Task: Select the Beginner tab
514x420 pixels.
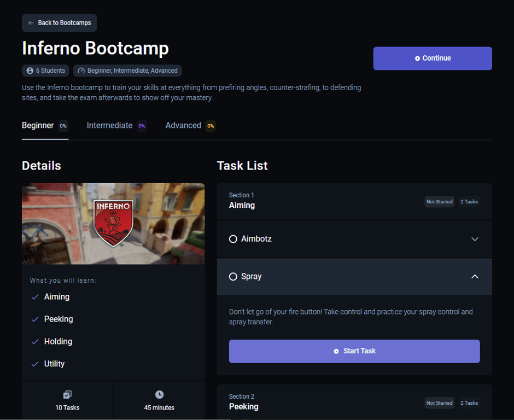Action: [45, 126]
